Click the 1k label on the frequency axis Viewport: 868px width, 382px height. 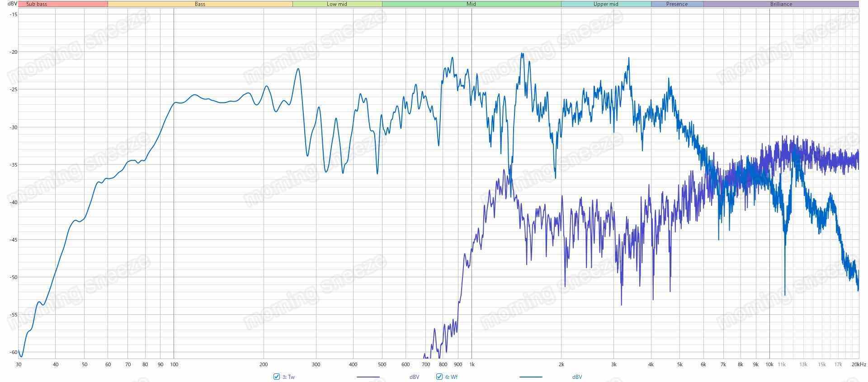click(472, 364)
